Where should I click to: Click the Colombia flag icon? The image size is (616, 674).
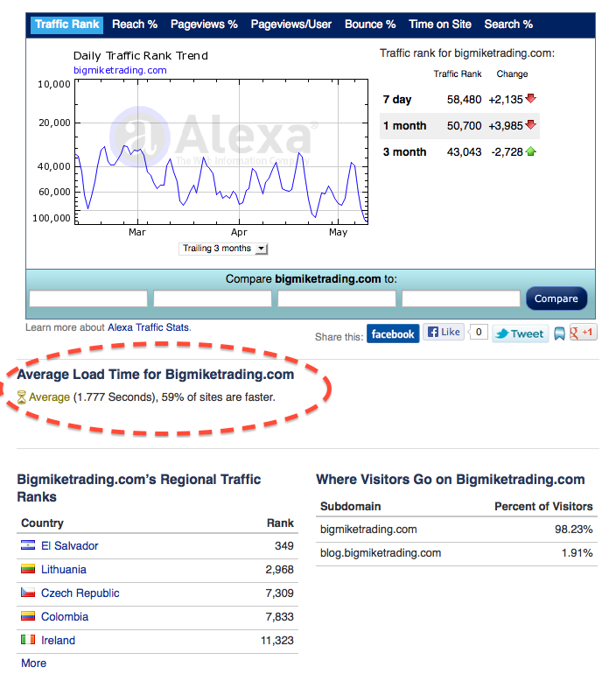click(x=28, y=616)
